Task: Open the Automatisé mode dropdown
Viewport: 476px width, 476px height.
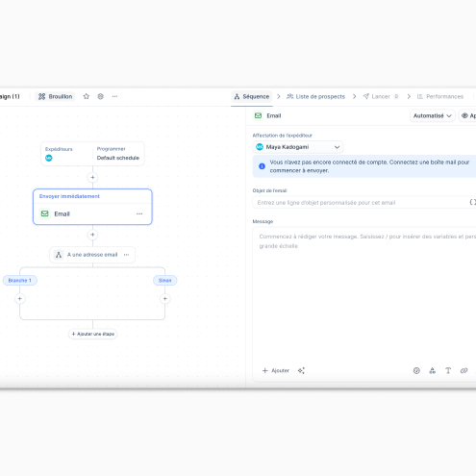Action: (433, 115)
